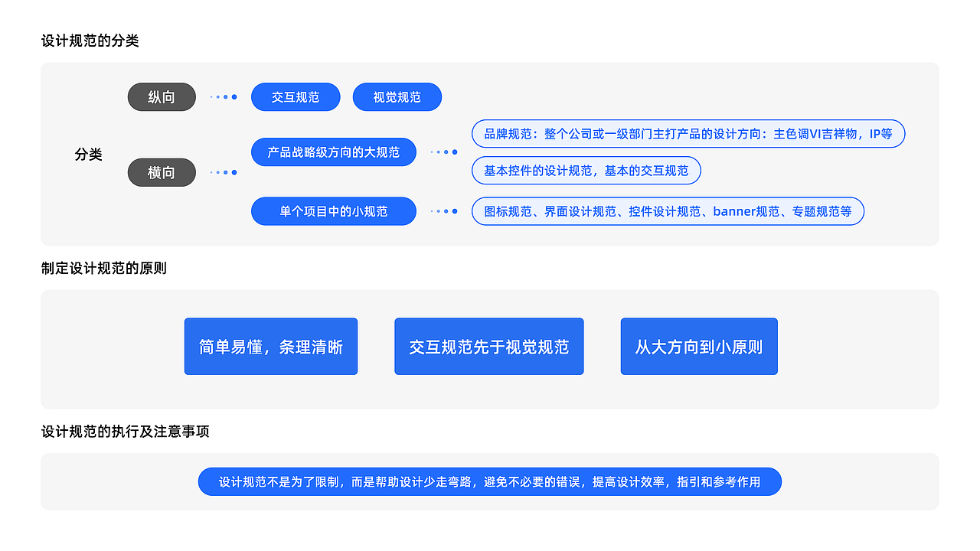Toggle the 基本控件的设计规范 tag

click(586, 170)
